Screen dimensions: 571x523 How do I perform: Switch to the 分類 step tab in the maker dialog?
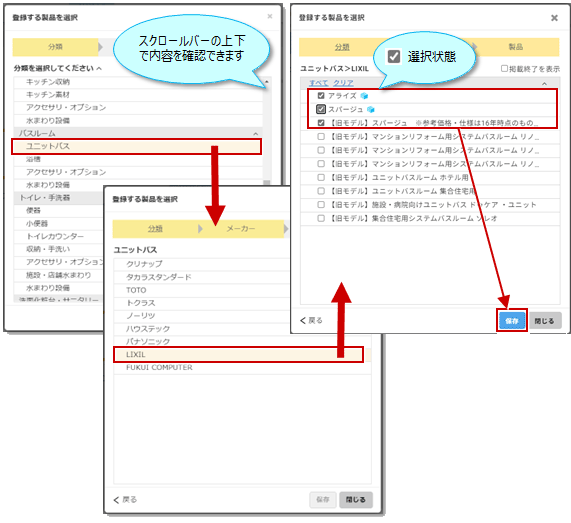[155, 229]
